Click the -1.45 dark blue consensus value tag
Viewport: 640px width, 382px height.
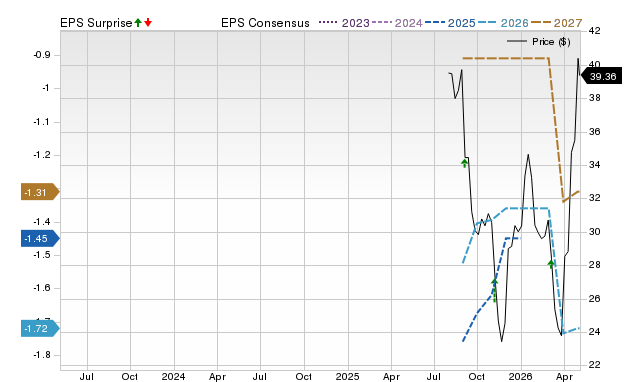point(40,238)
